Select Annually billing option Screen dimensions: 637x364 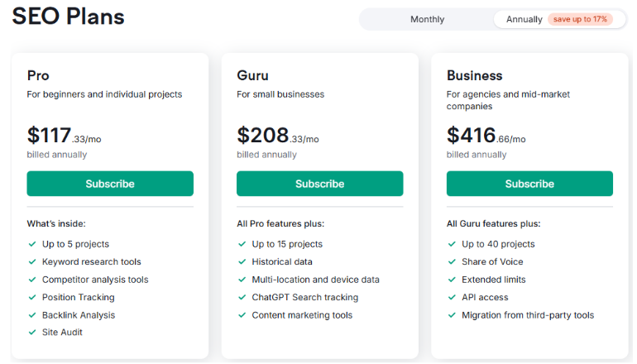click(x=559, y=19)
